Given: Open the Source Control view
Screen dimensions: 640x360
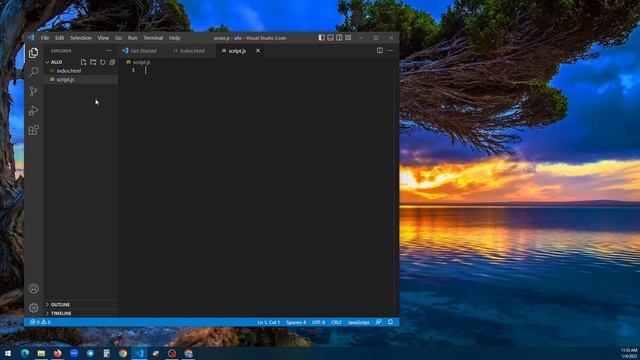Looking at the screenshot, I should (33, 91).
